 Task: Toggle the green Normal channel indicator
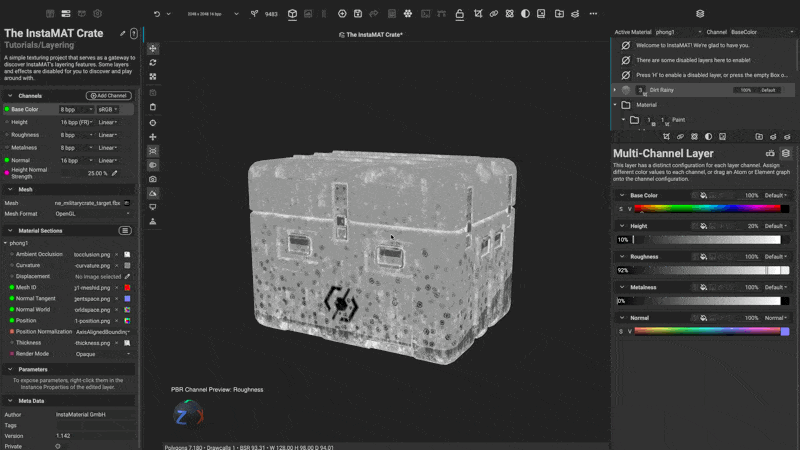click(7, 160)
